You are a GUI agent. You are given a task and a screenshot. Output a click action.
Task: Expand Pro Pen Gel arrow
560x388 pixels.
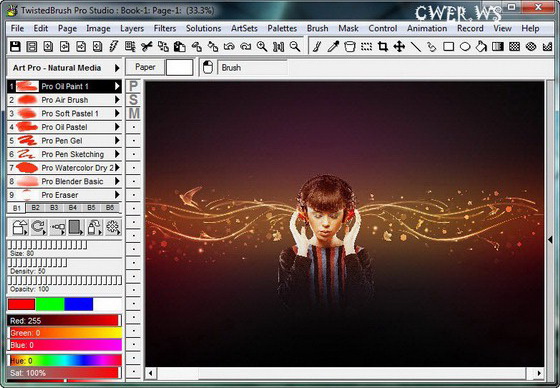coord(117,140)
